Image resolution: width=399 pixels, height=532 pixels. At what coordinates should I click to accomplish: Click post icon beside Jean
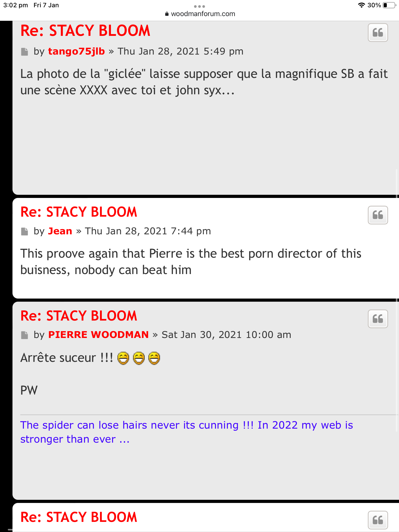(x=24, y=231)
